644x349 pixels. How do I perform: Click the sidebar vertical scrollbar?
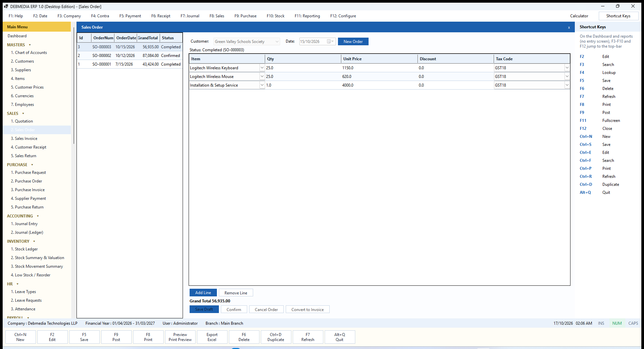[74, 86]
